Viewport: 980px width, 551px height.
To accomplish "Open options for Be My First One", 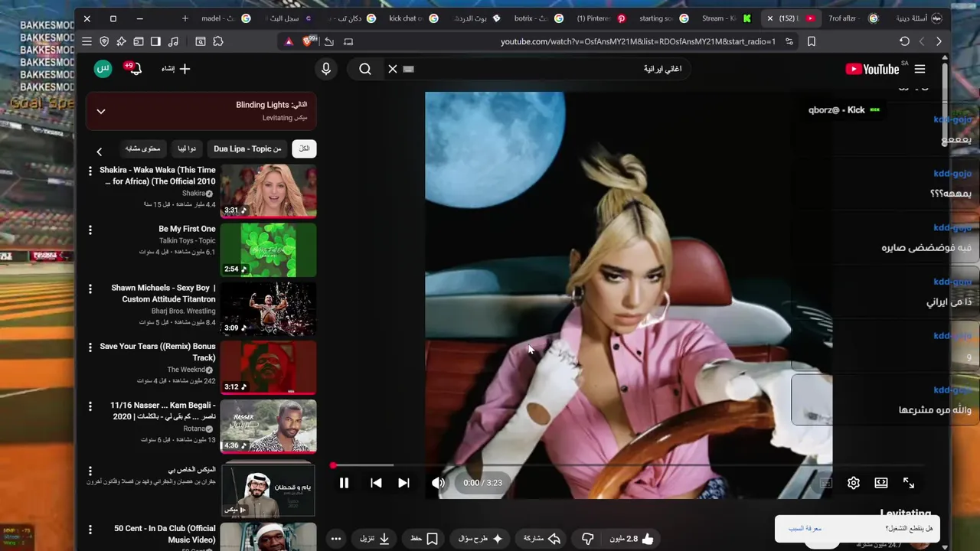I will 90,230.
